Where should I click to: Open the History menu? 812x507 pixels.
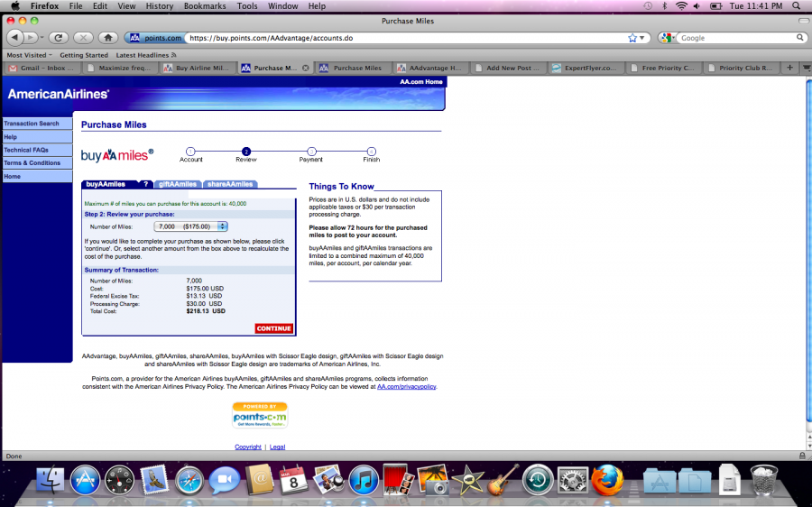pyautogui.click(x=159, y=6)
